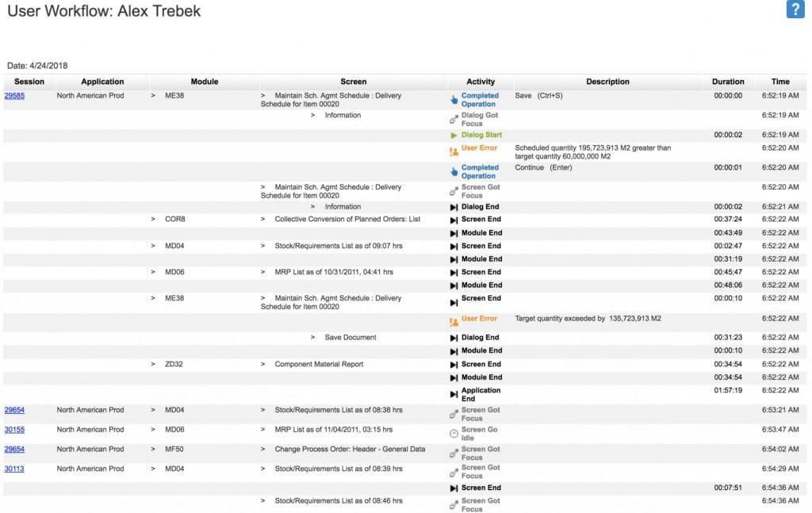Click Screen Got Focus icon in MF50 row
This screenshot has height=513, width=812.
point(454,453)
